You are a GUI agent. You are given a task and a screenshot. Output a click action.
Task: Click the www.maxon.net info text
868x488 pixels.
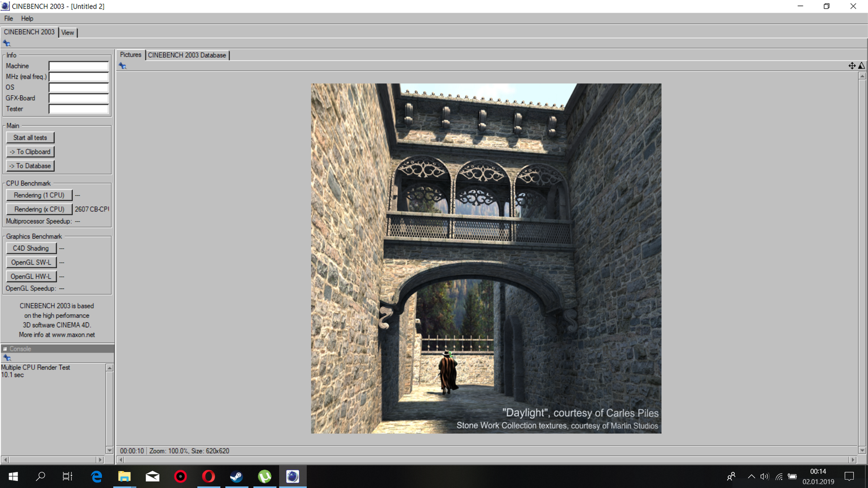click(73, 335)
